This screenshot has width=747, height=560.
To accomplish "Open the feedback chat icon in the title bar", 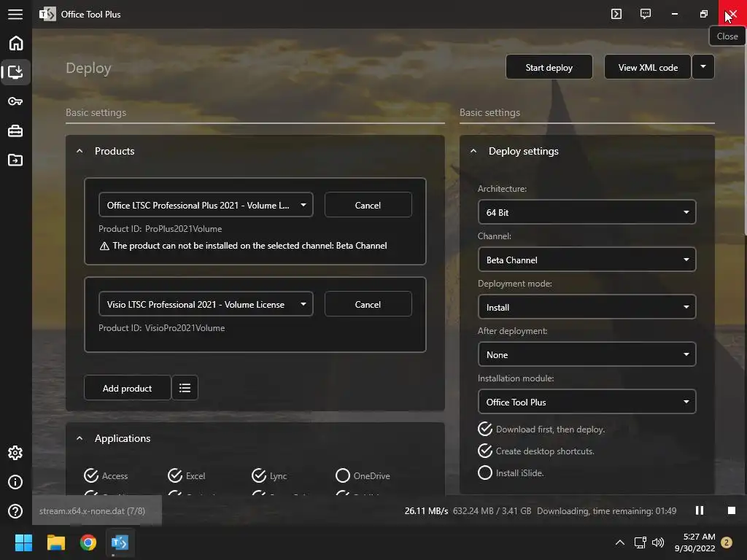I will pos(645,14).
